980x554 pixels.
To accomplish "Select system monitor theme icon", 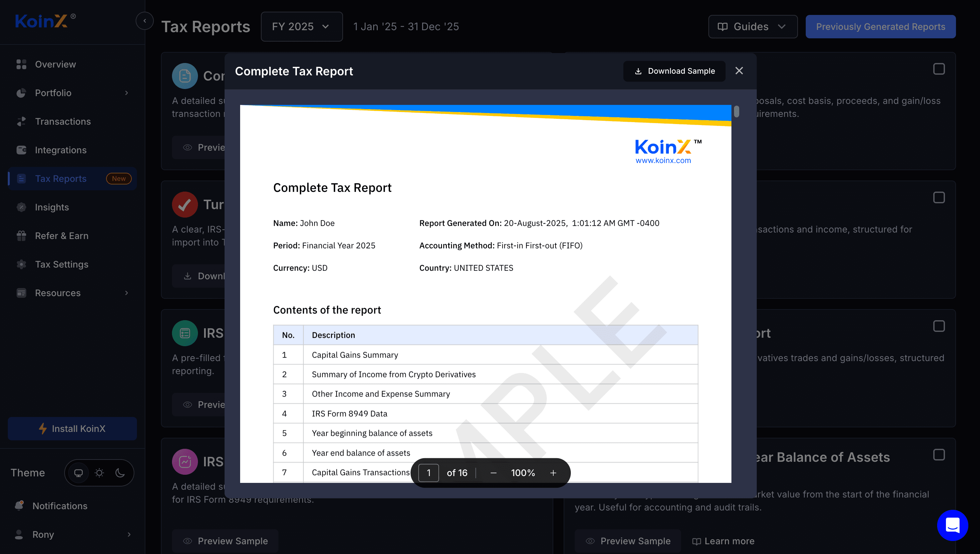I will coord(79,473).
